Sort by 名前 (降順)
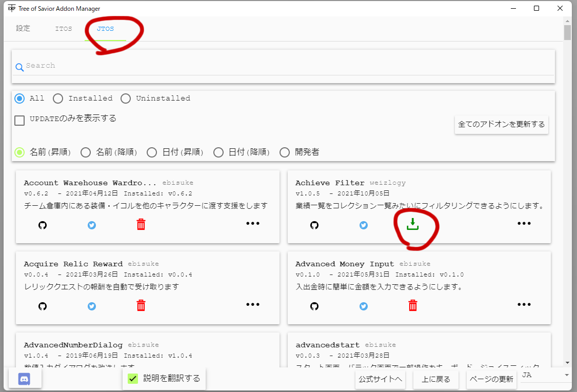Screen dimensions: 577x392 pyautogui.click(x=86, y=152)
